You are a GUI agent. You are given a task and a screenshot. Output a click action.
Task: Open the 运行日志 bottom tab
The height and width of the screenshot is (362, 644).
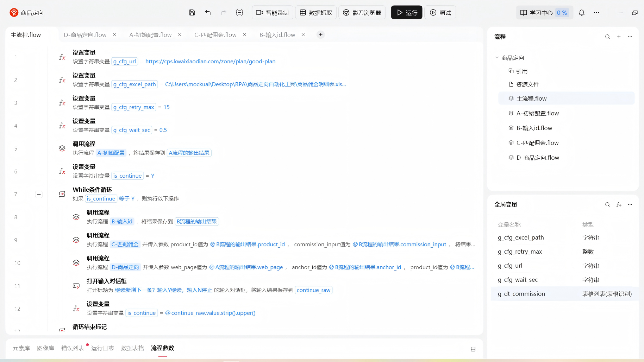click(102, 348)
